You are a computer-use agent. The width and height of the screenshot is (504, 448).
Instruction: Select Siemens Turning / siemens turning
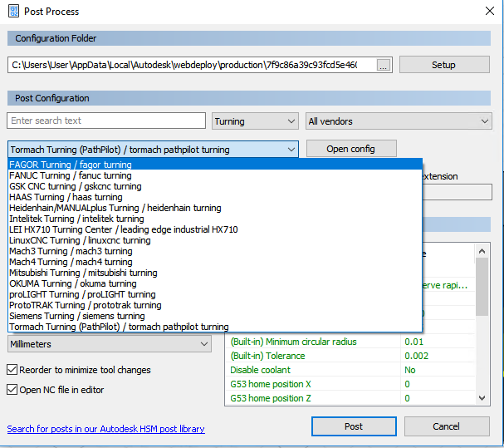(x=215, y=316)
